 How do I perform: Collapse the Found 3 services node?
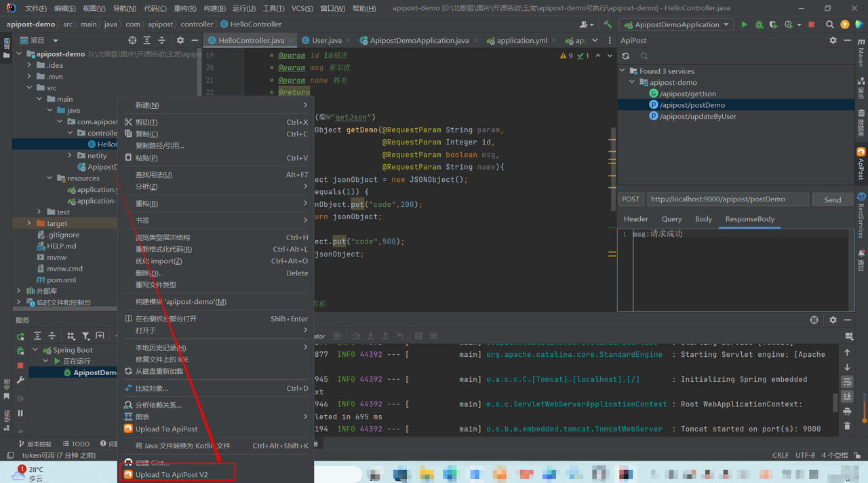click(623, 71)
